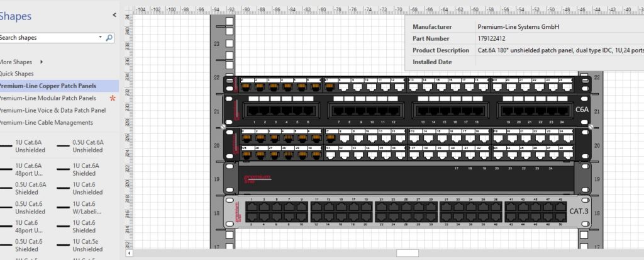Click the Product Description label in shape data
Viewport: 644px width, 260px height.
point(441,50)
